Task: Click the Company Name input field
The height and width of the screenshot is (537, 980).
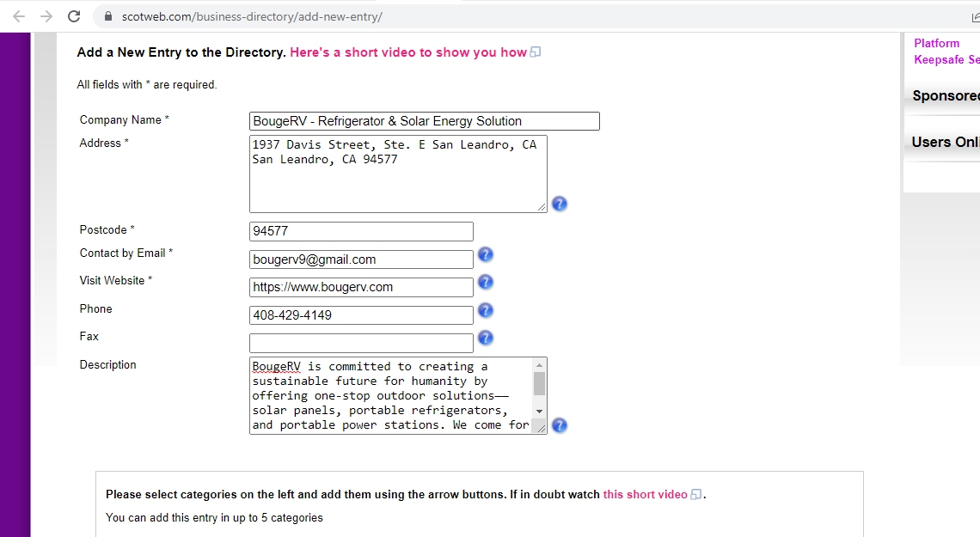Action: [424, 121]
